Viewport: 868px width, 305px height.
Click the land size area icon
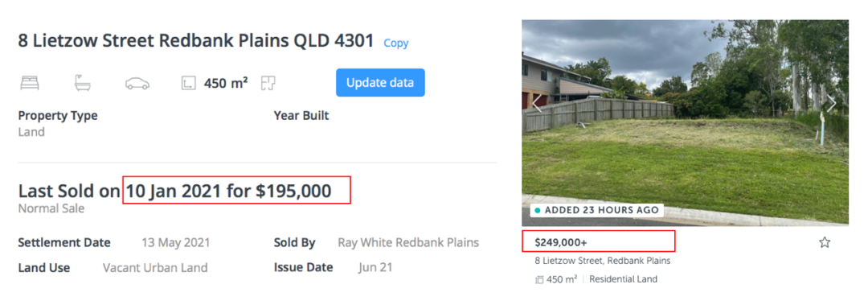[189, 83]
